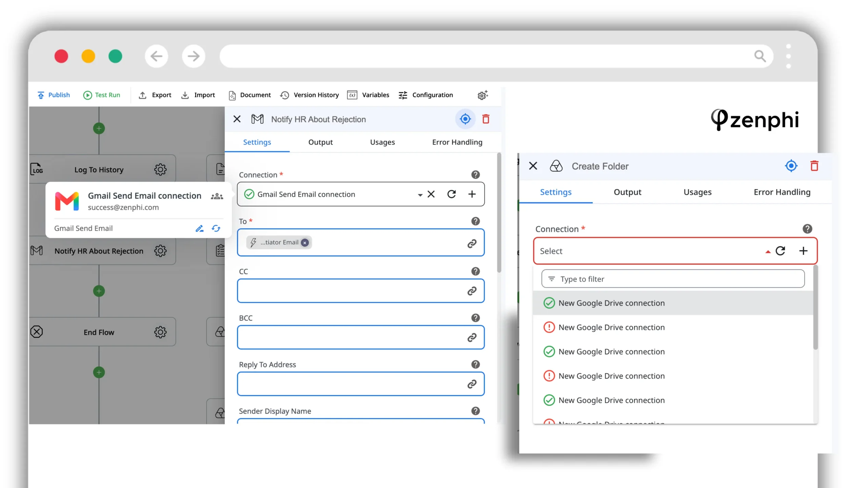Click Import in the toolbar
Screen dimensions: 868x488
[198, 95]
